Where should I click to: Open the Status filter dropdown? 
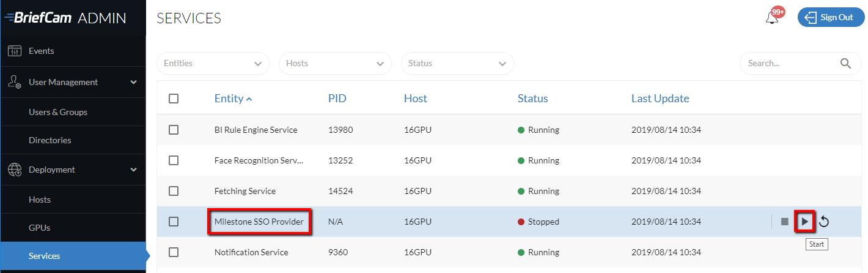click(x=457, y=63)
